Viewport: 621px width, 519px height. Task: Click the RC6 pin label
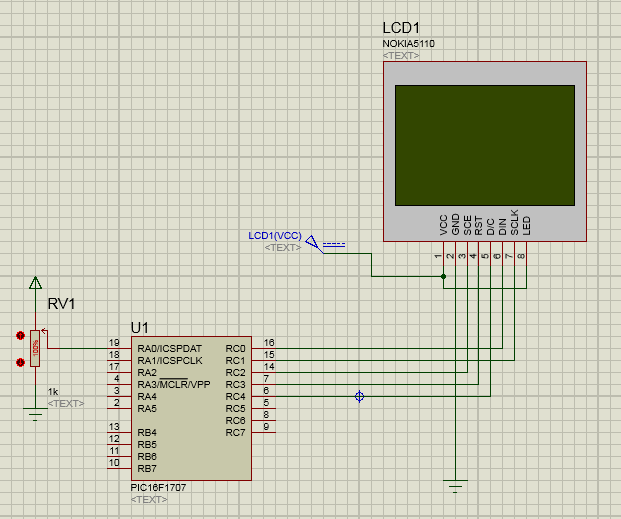[236, 420]
